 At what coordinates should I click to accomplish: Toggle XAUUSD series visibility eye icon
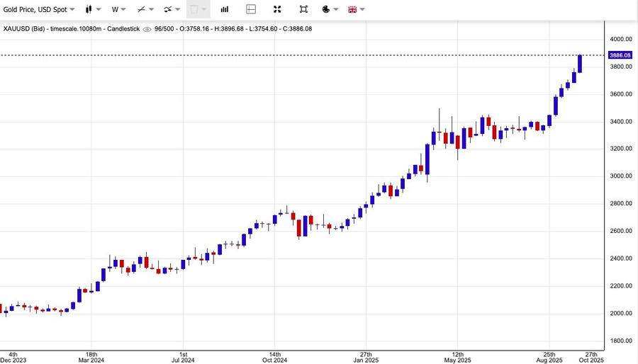(147, 29)
